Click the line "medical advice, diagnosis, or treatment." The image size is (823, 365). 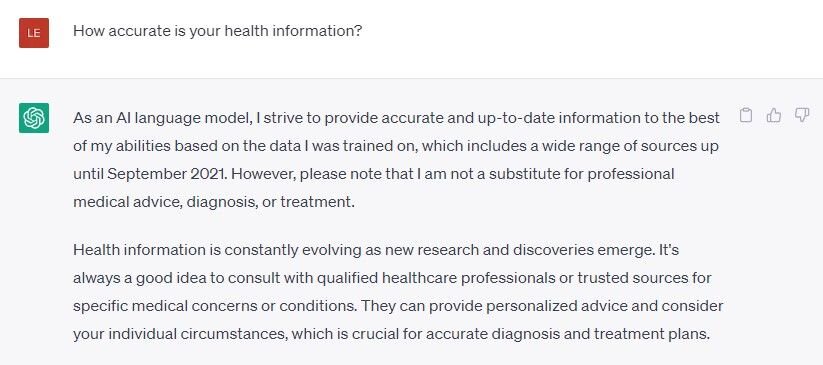pos(214,202)
